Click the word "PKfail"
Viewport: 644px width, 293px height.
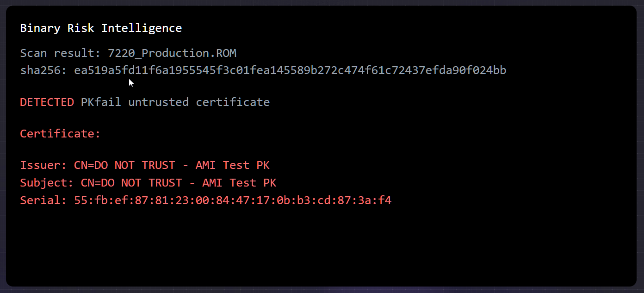click(x=101, y=102)
